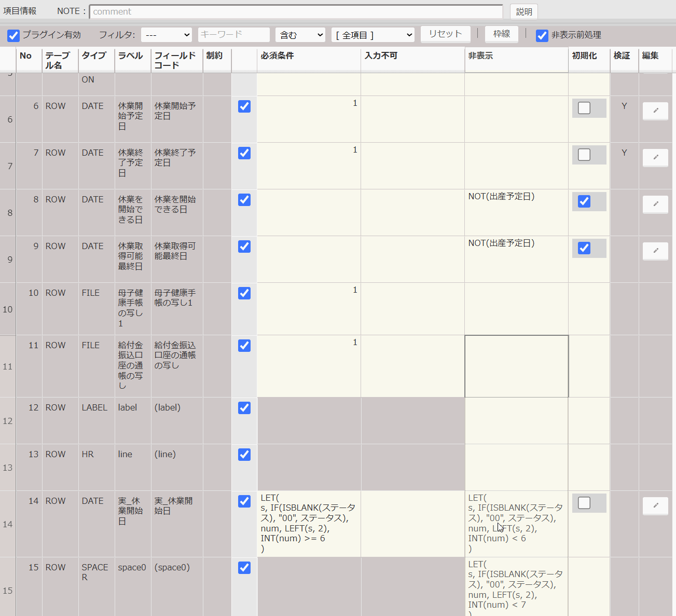The image size is (676, 616).
Task: Open the [ 全項目 ] field selector dropdown
Action: coord(373,34)
